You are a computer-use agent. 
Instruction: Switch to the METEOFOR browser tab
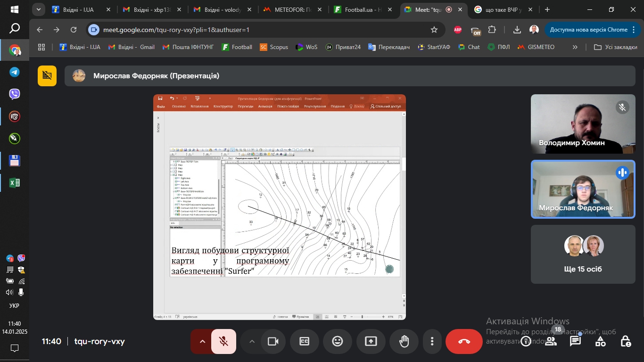pos(291,9)
